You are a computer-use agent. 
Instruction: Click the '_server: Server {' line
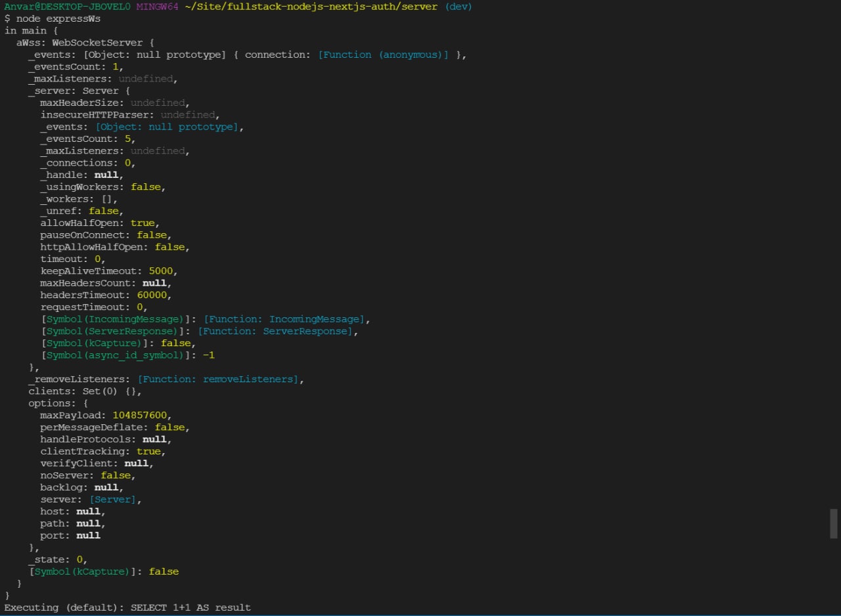pyautogui.click(x=80, y=91)
